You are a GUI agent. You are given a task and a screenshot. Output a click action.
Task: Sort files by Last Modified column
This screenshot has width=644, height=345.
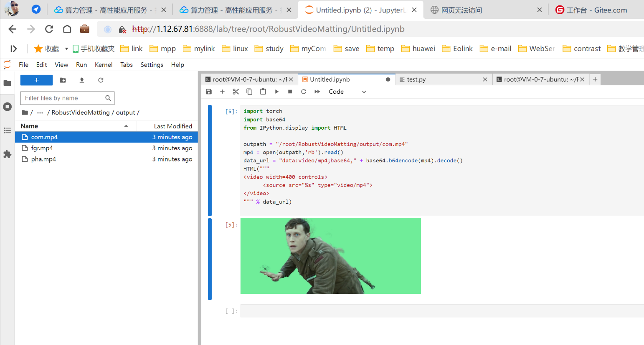tap(167, 126)
